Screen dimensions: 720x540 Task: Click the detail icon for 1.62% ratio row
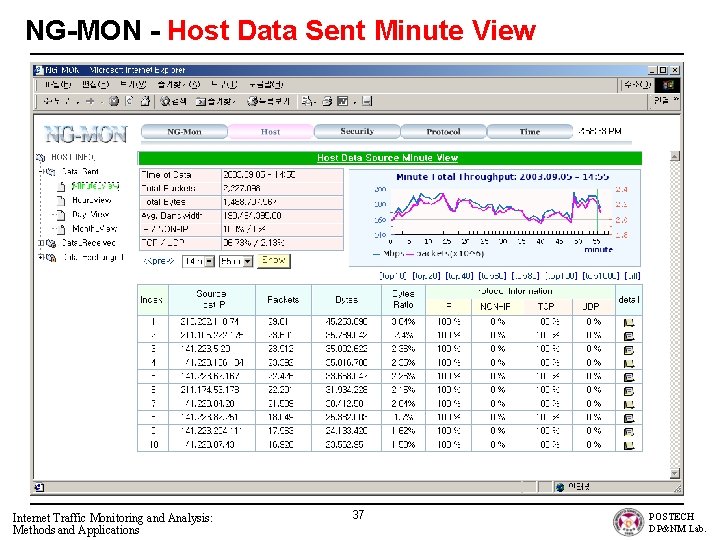pyautogui.click(x=629, y=432)
